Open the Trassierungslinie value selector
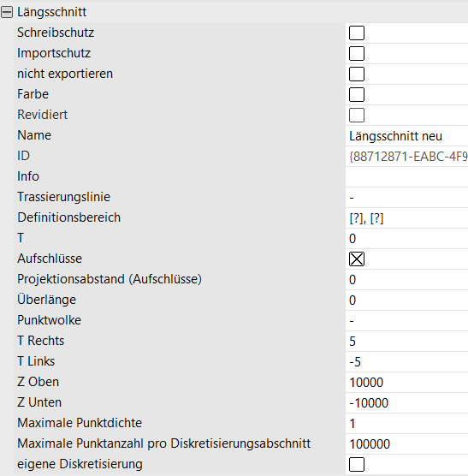This screenshot has width=468, height=476. (x=406, y=198)
